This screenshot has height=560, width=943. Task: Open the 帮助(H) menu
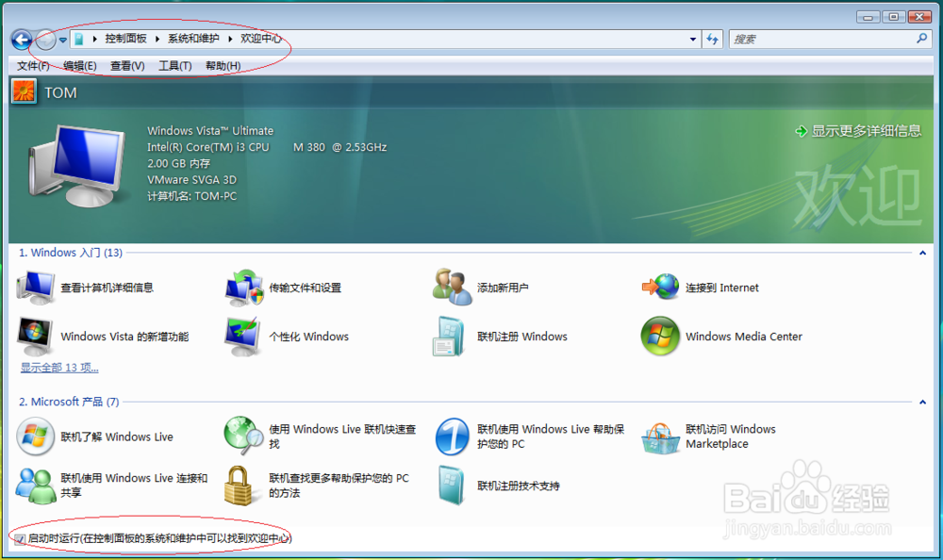[223, 66]
